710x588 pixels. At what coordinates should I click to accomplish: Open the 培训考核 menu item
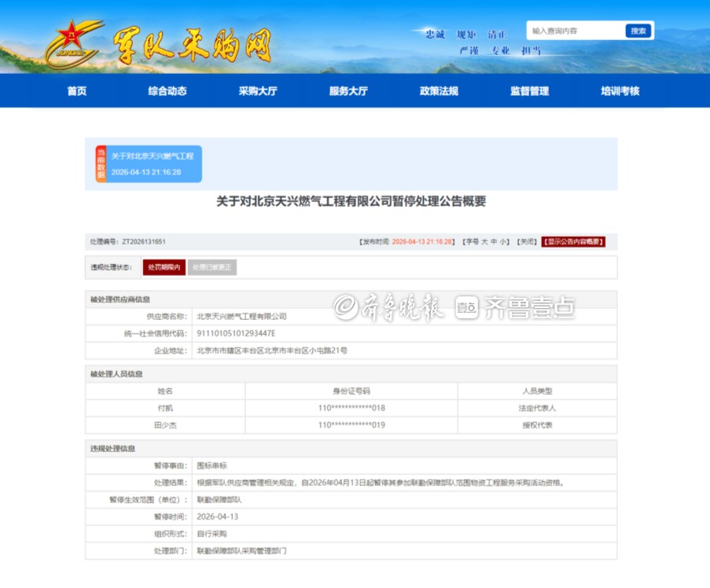point(620,91)
